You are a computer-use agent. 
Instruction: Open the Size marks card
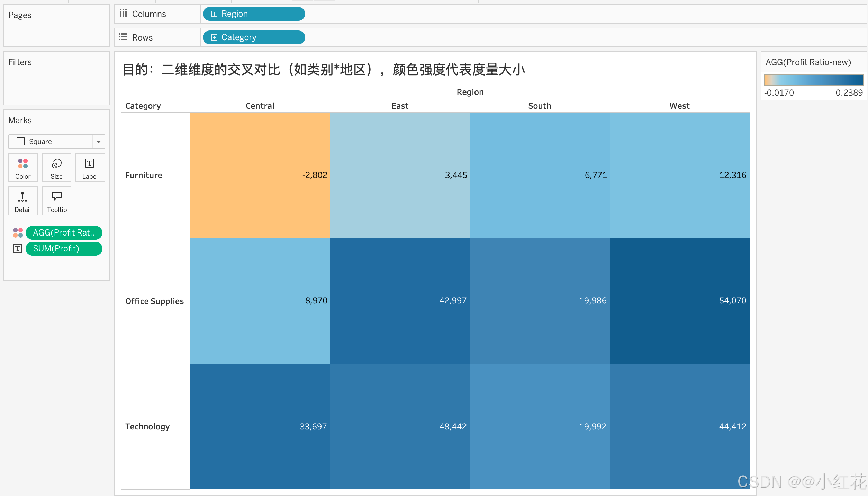point(56,168)
